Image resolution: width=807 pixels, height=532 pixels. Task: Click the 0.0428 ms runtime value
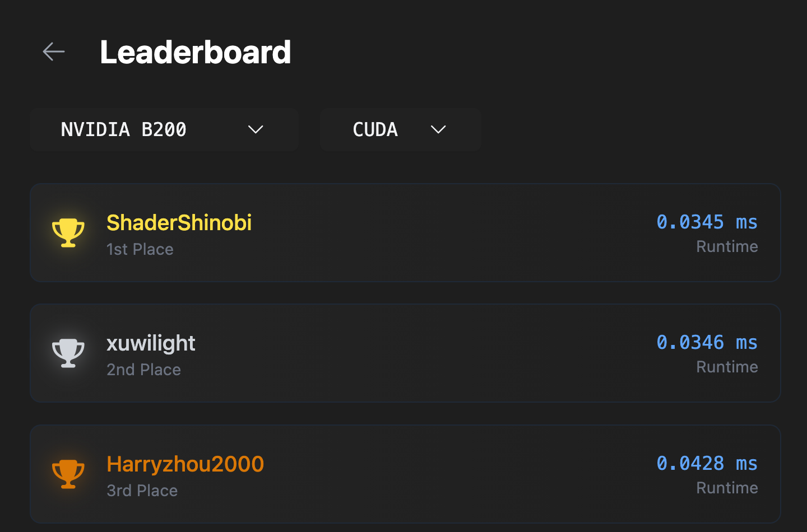click(707, 464)
